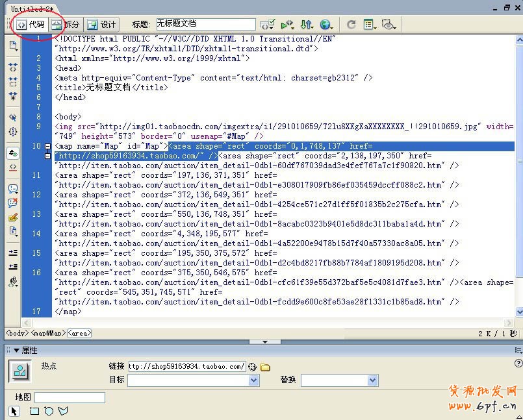Select the circle hotspot tool
Screen dimensions: 523x420
click(49, 411)
